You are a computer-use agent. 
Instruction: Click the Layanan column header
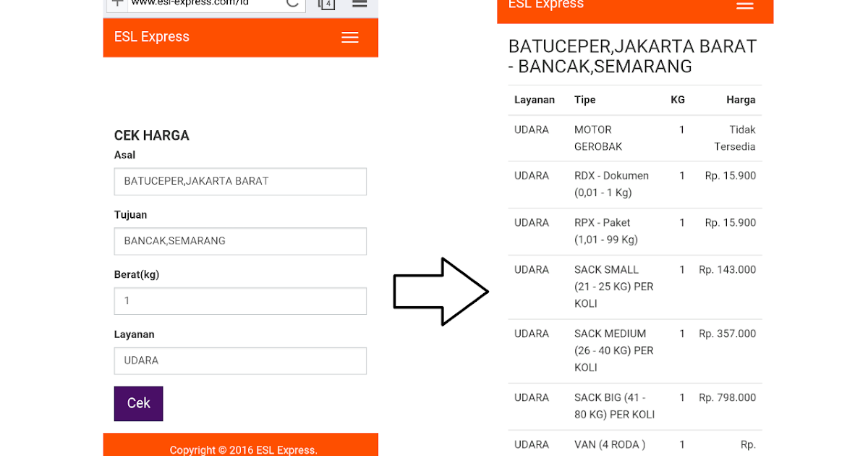coord(535,100)
